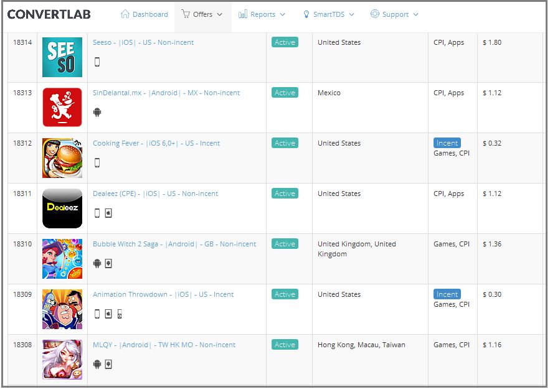Click the Dashboard house icon
The height and width of the screenshot is (392, 550).
125,14
